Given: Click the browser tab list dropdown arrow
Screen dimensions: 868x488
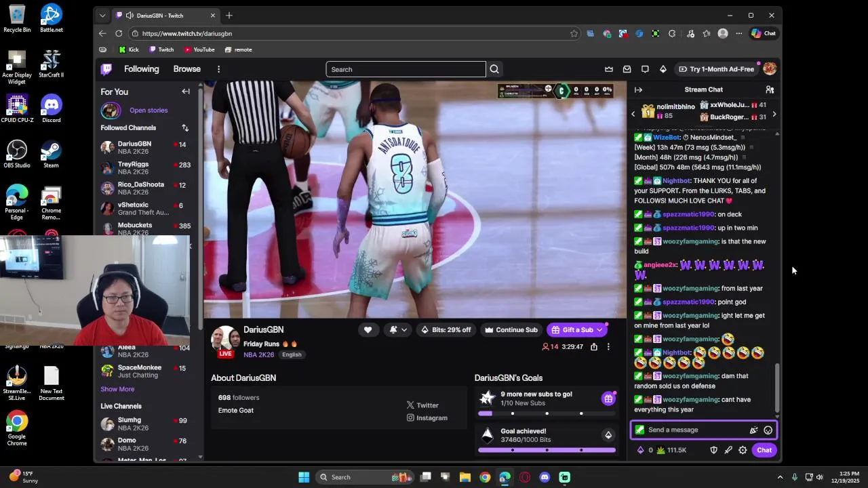Looking at the screenshot, I should coord(102,16).
